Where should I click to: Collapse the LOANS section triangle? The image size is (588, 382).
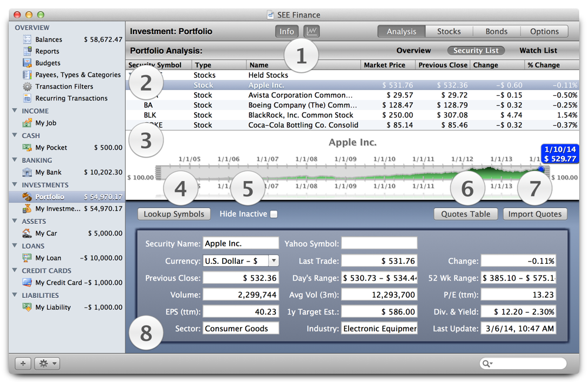click(15, 246)
